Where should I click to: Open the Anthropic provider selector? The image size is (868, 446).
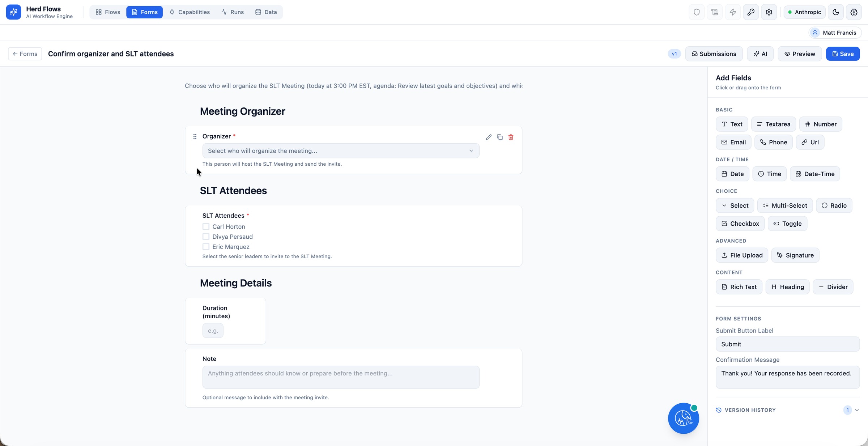click(x=804, y=12)
